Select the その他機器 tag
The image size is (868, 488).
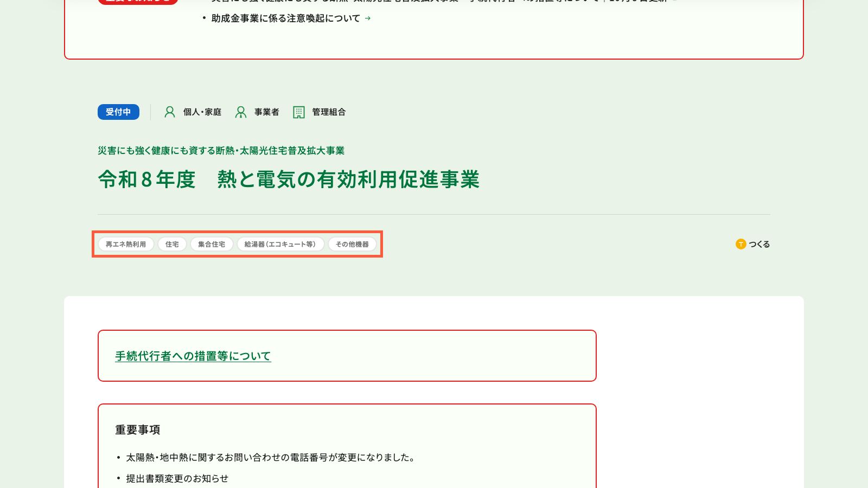(352, 244)
